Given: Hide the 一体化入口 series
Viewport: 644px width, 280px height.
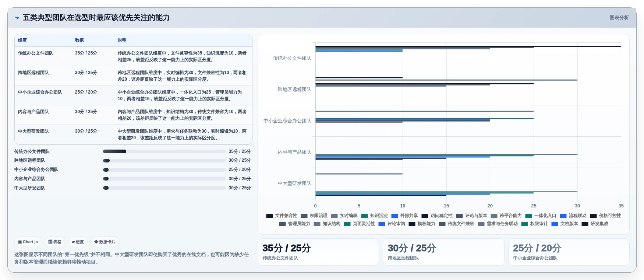Looking at the screenshot, I should [x=541, y=216].
